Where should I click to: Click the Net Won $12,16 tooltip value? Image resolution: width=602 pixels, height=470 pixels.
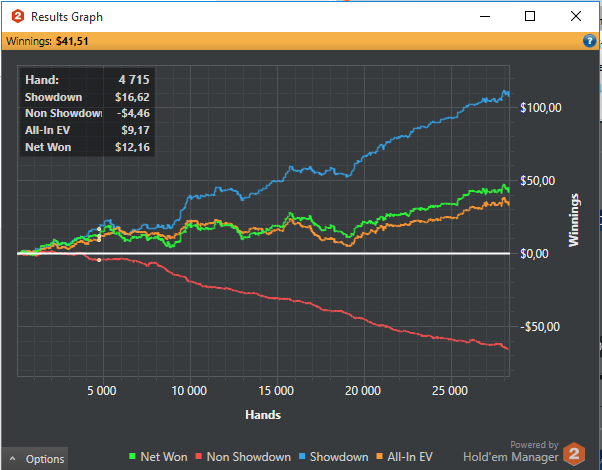tap(132, 147)
